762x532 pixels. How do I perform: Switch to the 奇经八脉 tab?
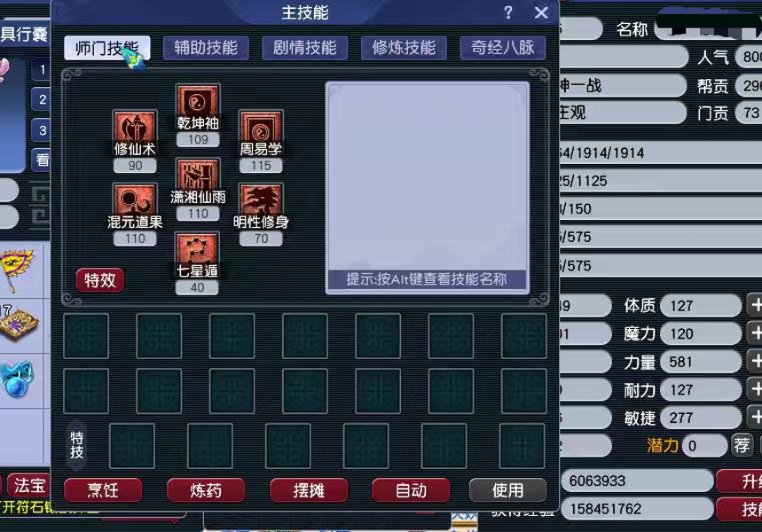503,48
